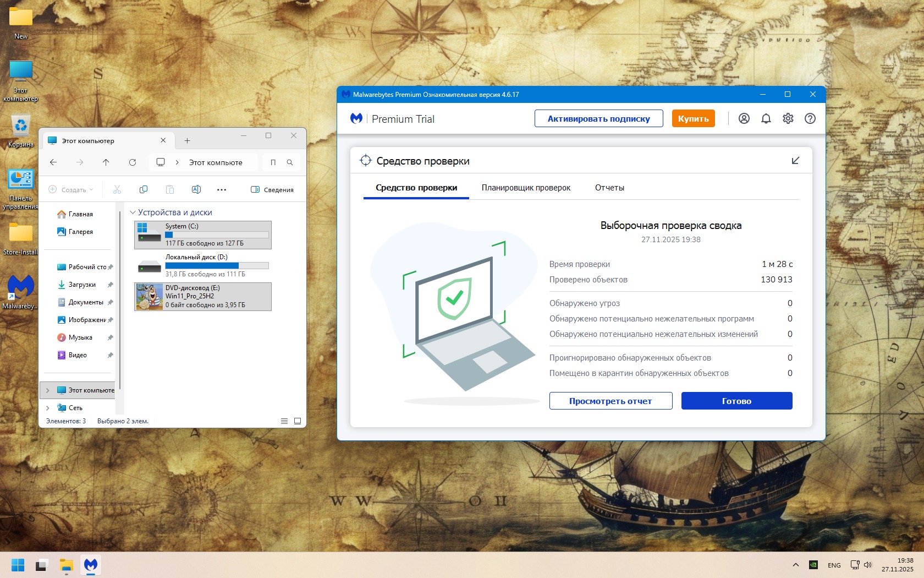Click the Rename icon in Explorer toolbar
This screenshot has width=924, height=578.
tap(196, 189)
